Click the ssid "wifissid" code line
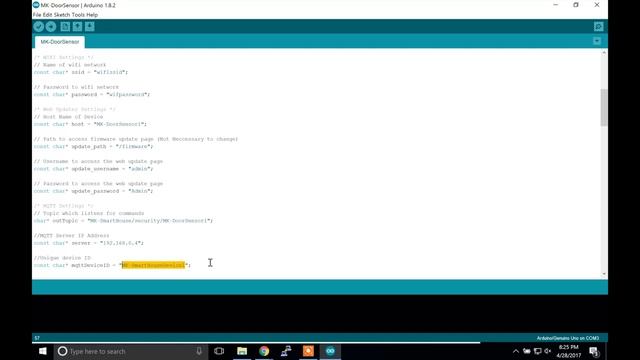Screen dimensions: 640x360 81,72
